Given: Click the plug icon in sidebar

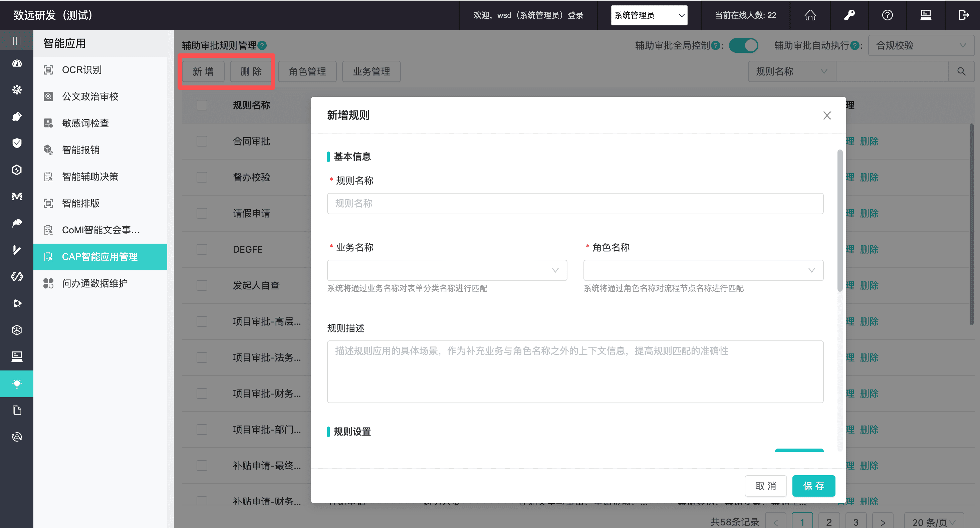Looking at the screenshot, I should click(x=17, y=116).
